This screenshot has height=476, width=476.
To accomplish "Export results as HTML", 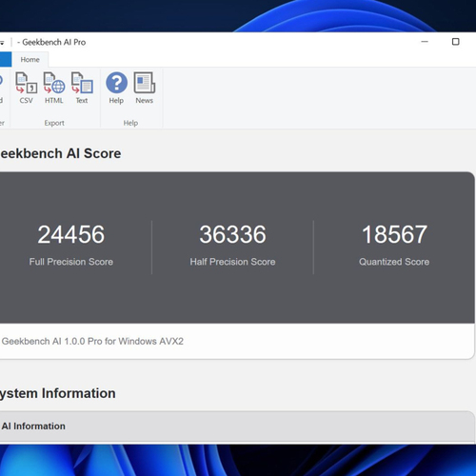I will (x=54, y=88).
